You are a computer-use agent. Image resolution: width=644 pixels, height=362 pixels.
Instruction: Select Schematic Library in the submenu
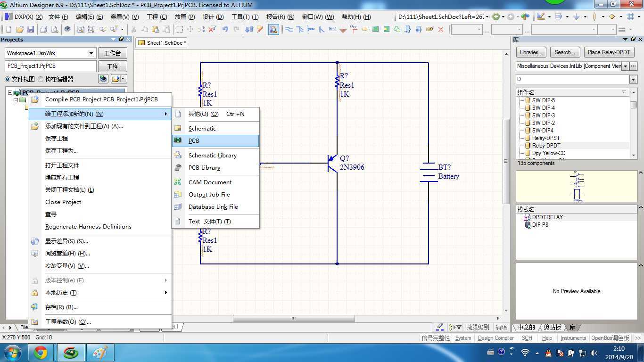click(215, 155)
